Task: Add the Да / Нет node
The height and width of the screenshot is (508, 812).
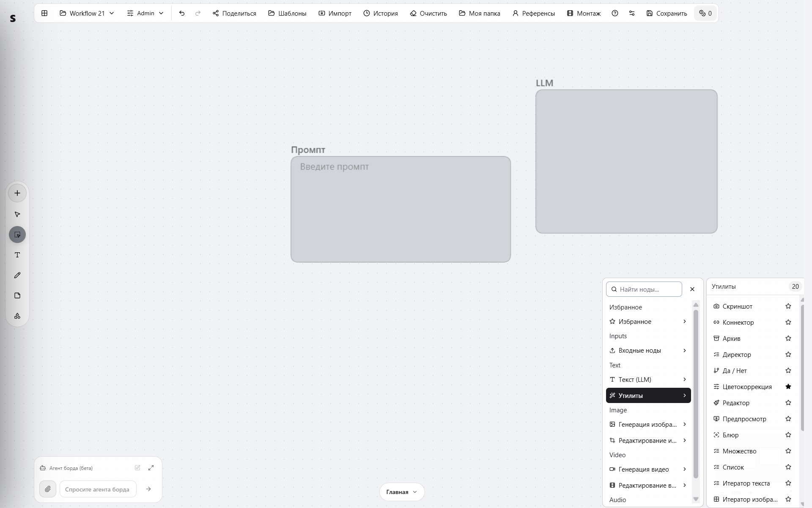Action: click(x=735, y=370)
